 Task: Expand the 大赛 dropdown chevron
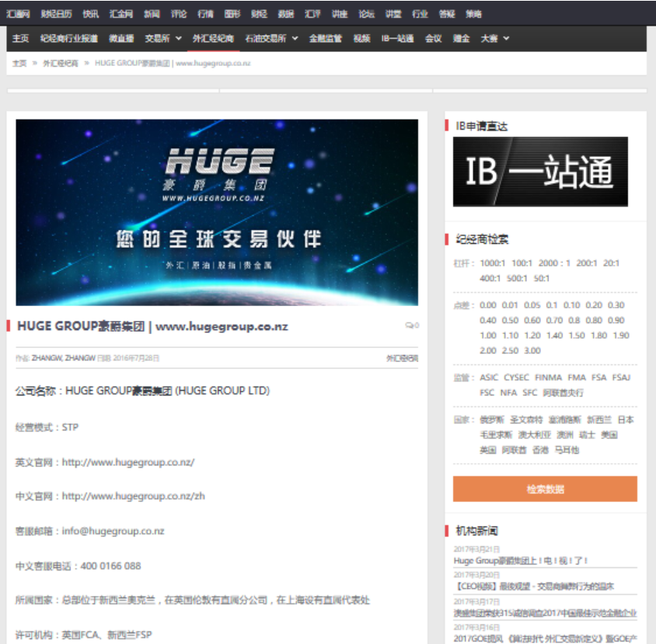pyautogui.click(x=506, y=39)
